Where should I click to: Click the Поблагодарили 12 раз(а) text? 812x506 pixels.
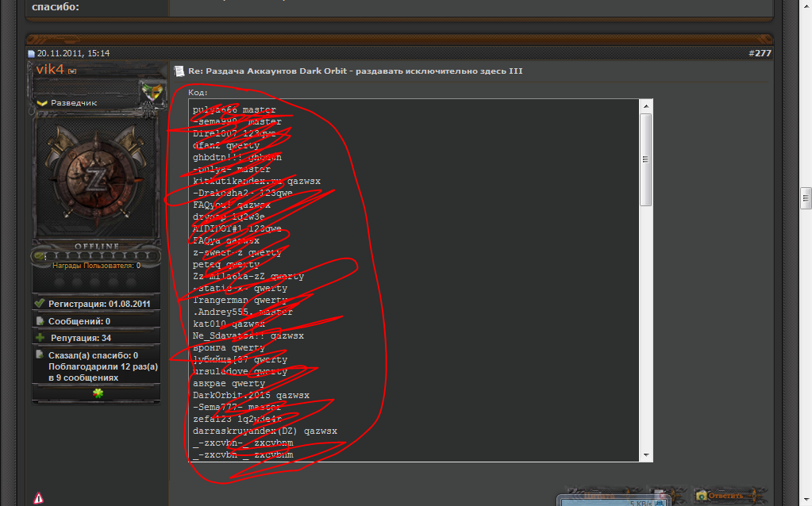[103, 366]
